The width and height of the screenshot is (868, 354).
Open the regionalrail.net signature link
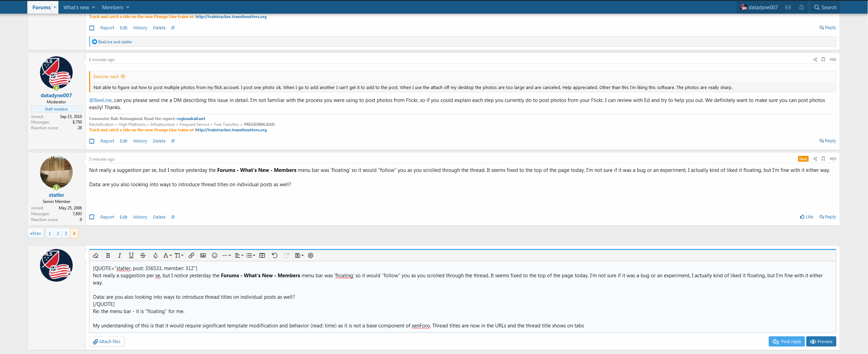click(x=191, y=119)
